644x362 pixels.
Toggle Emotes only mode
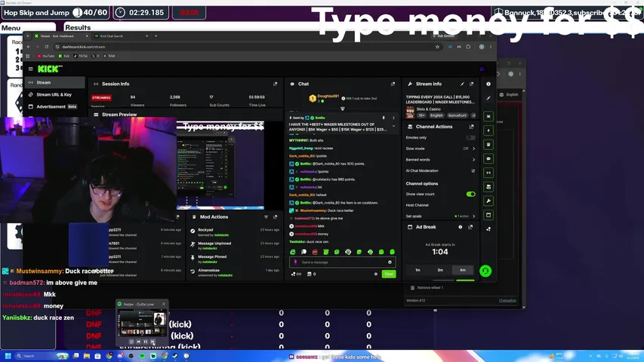click(x=470, y=137)
